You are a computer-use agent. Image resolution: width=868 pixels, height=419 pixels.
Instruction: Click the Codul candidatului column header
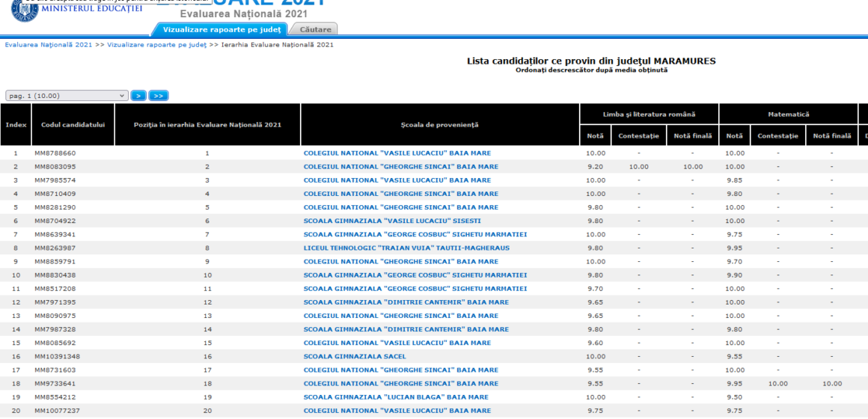(x=73, y=124)
